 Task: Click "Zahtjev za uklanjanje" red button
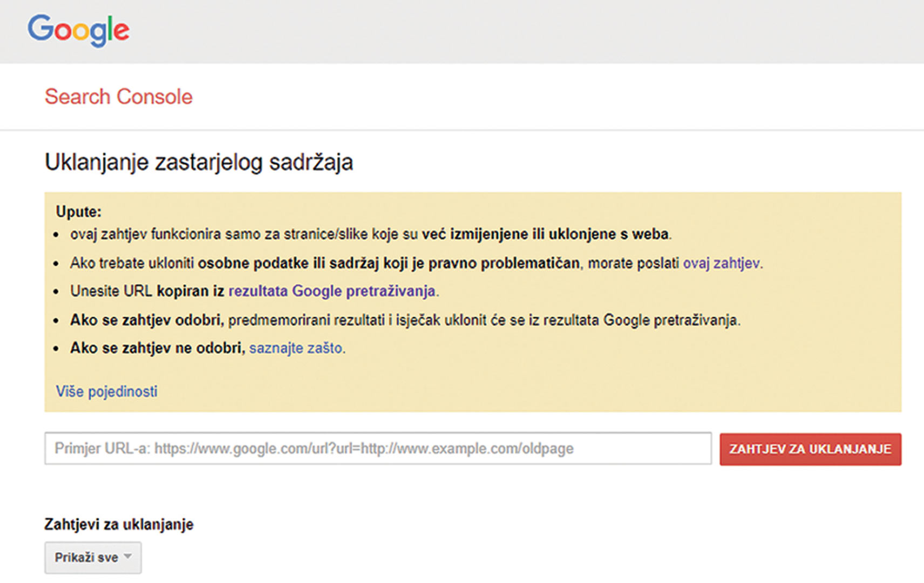(x=810, y=449)
